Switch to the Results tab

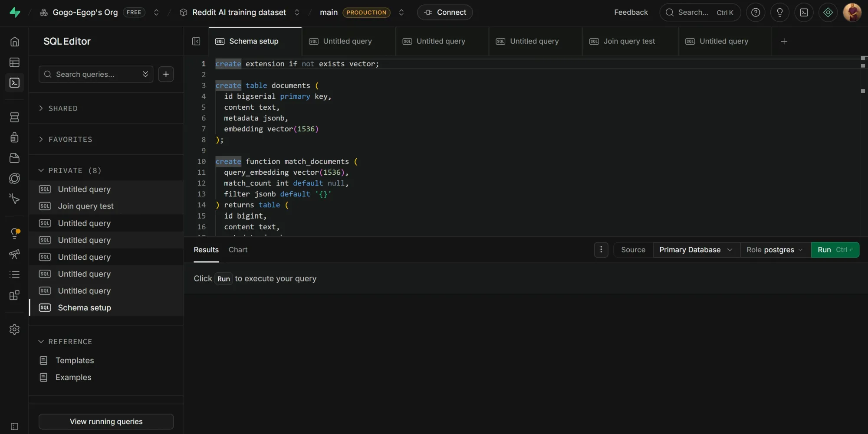[206, 250]
